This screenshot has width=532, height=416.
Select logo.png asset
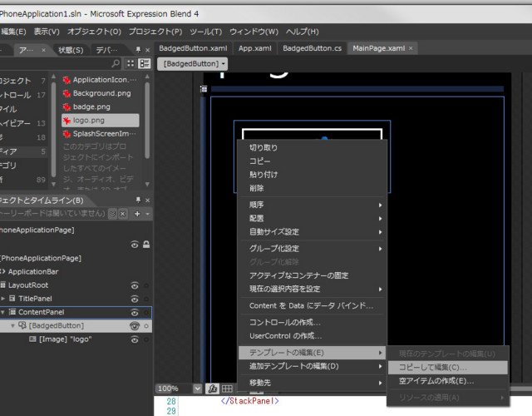(101, 120)
